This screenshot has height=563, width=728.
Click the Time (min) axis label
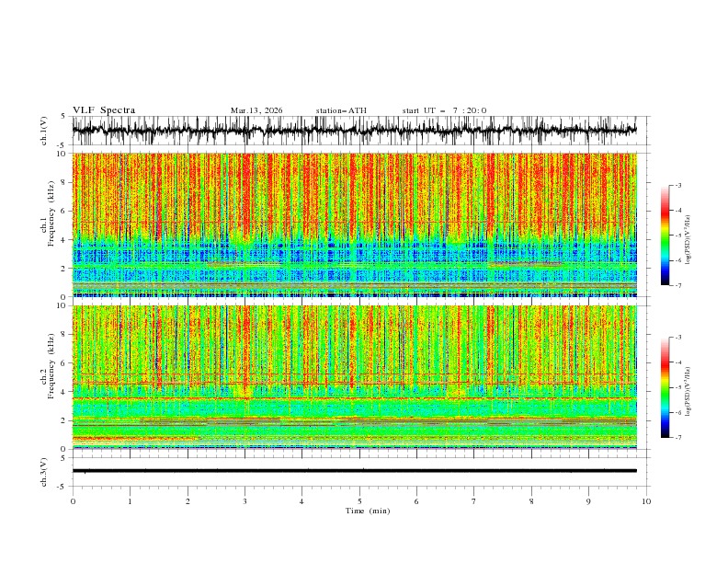368,511
